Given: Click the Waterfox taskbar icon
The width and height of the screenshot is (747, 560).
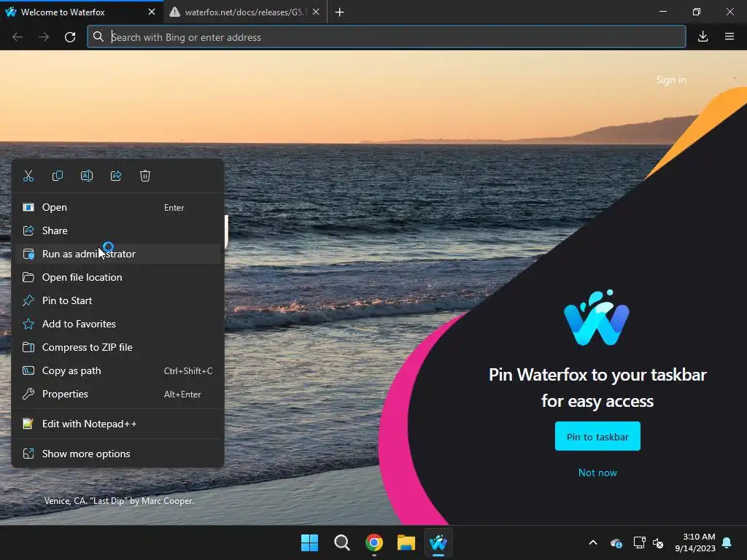Looking at the screenshot, I should pyautogui.click(x=438, y=542).
